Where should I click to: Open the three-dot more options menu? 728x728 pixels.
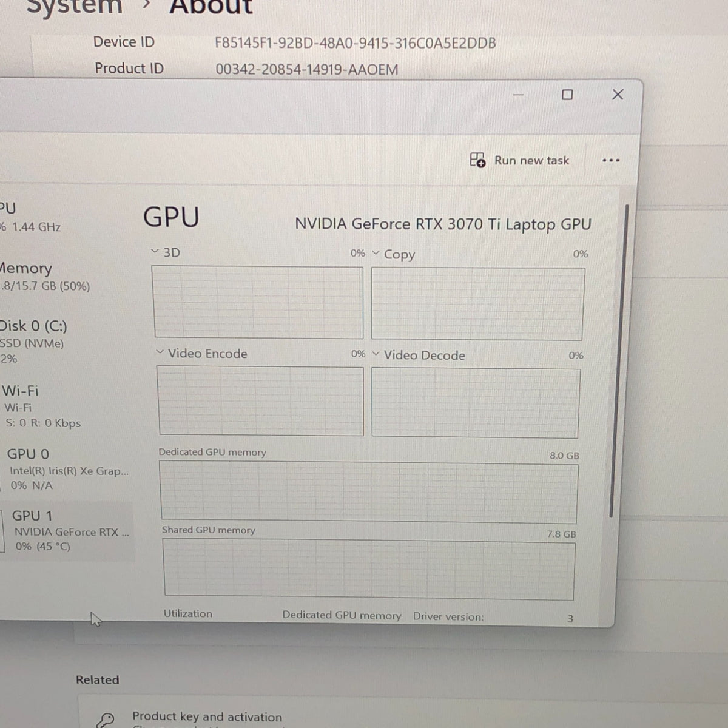click(611, 160)
